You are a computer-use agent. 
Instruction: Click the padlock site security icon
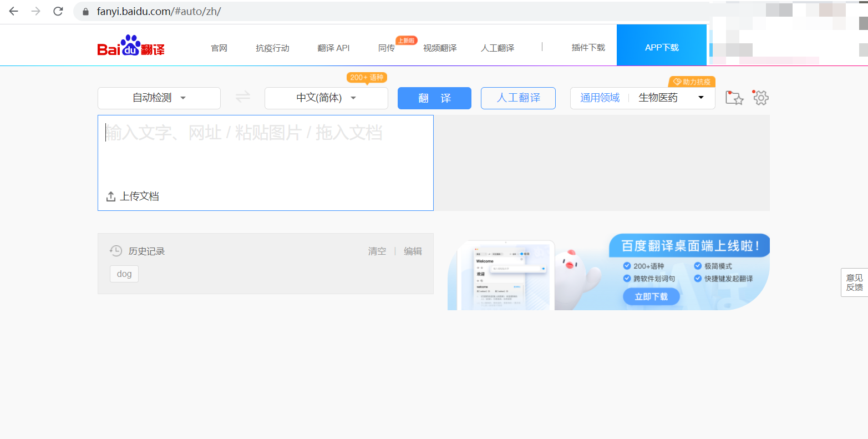coord(85,12)
